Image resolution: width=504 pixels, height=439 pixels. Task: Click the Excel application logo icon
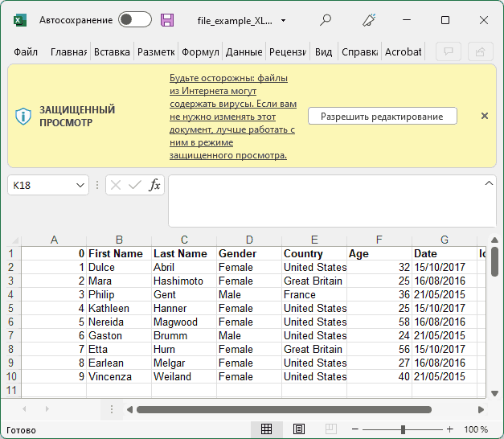(x=20, y=20)
